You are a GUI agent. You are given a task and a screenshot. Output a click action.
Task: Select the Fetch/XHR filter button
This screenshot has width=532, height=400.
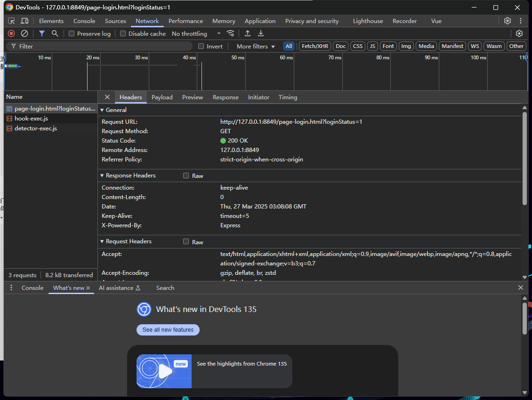pyautogui.click(x=315, y=46)
